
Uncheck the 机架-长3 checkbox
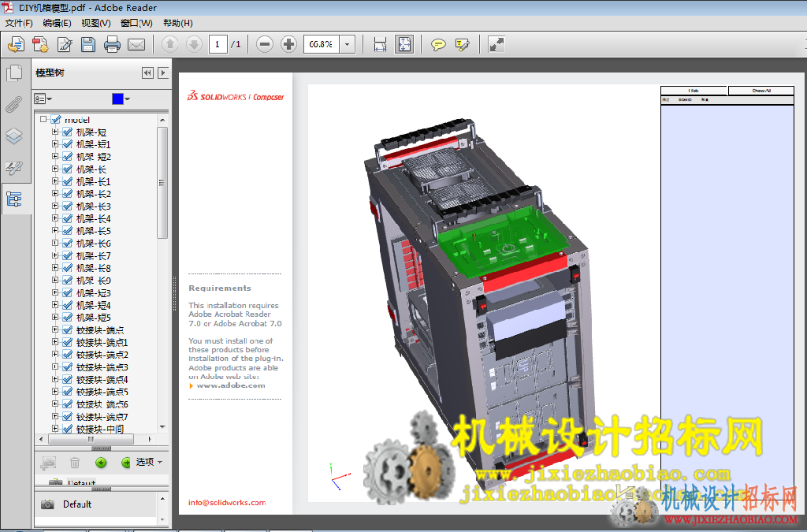(68, 206)
